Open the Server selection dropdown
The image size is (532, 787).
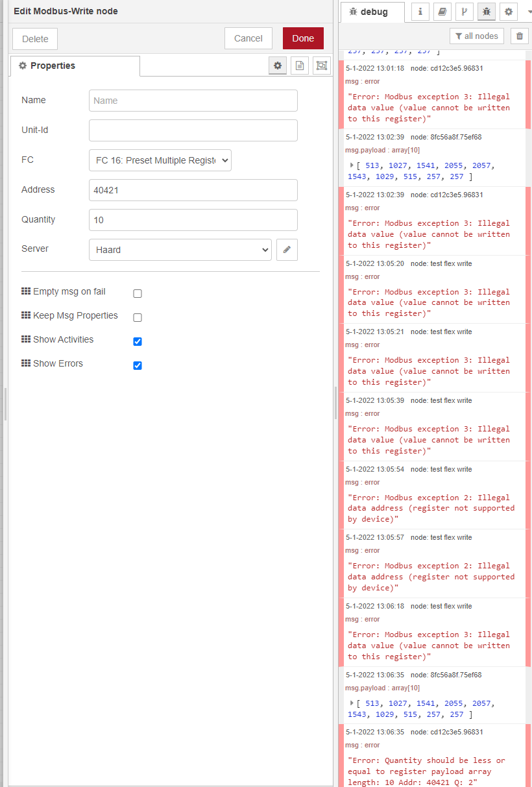[x=180, y=249]
